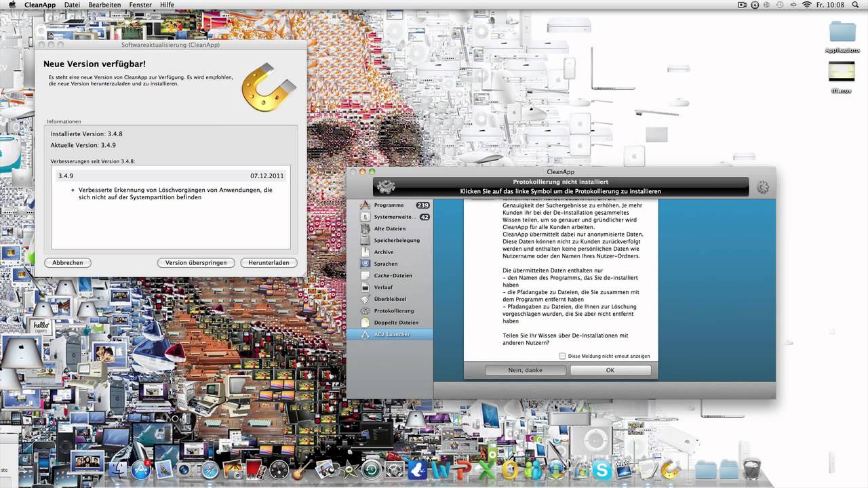The image size is (868, 488).
Task: Launch Safari from the Dock
Action: pos(210,469)
